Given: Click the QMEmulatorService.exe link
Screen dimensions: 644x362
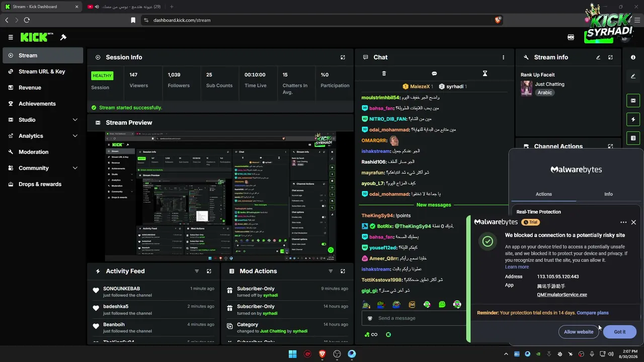Looking at the screenshot, I should 562,295.
